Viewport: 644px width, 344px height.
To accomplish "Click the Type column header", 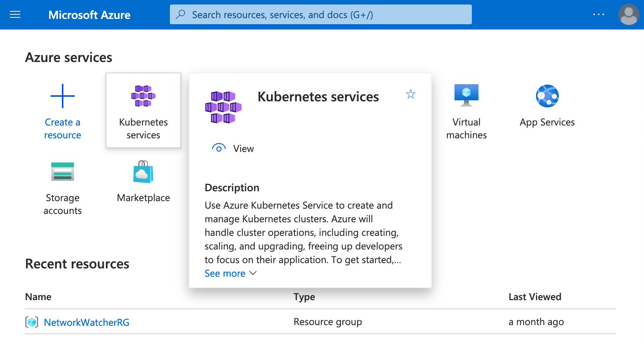I will coord(304,297).
